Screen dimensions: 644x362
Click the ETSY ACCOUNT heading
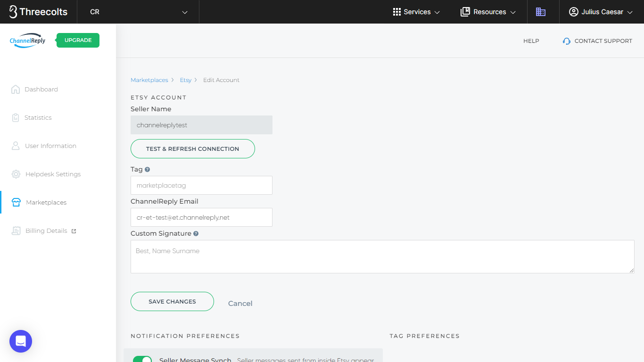(x=158, y=98)
